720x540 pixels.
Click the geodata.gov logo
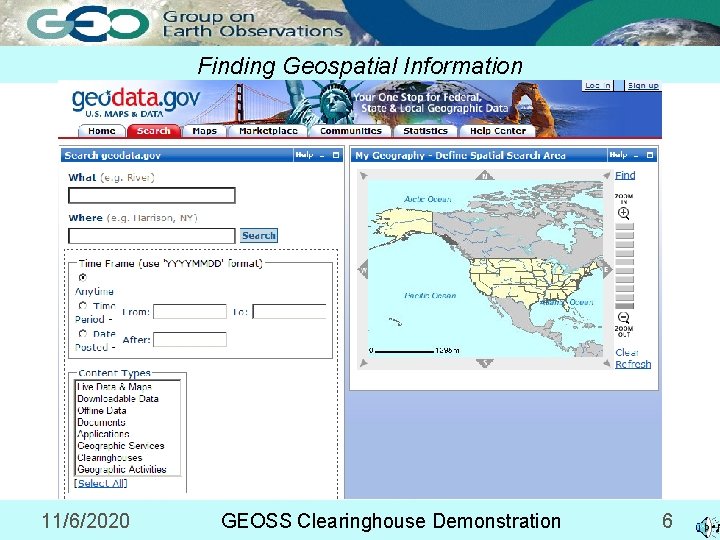[x=136, y=102]
